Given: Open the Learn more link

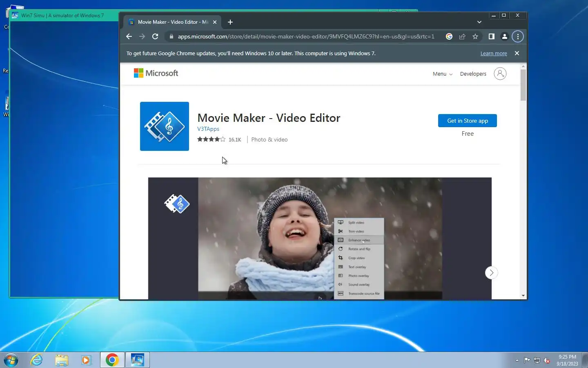Looking at the screenshot, I should (494, 54).
